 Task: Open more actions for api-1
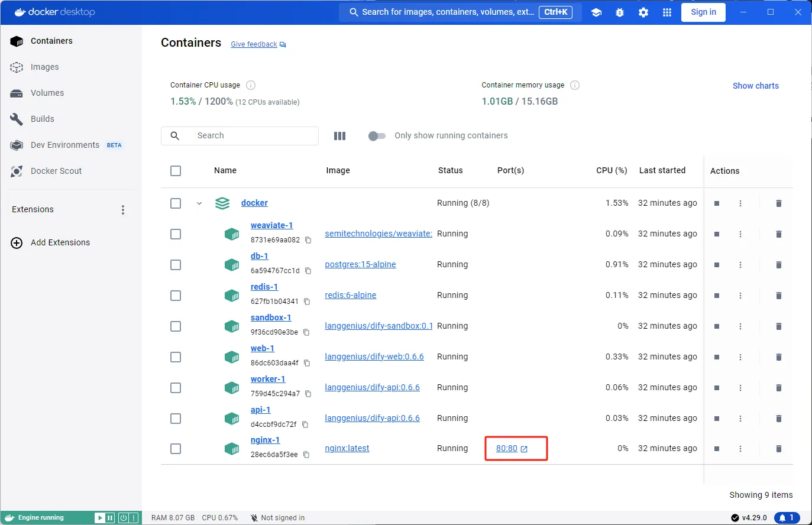click(740, 419)
